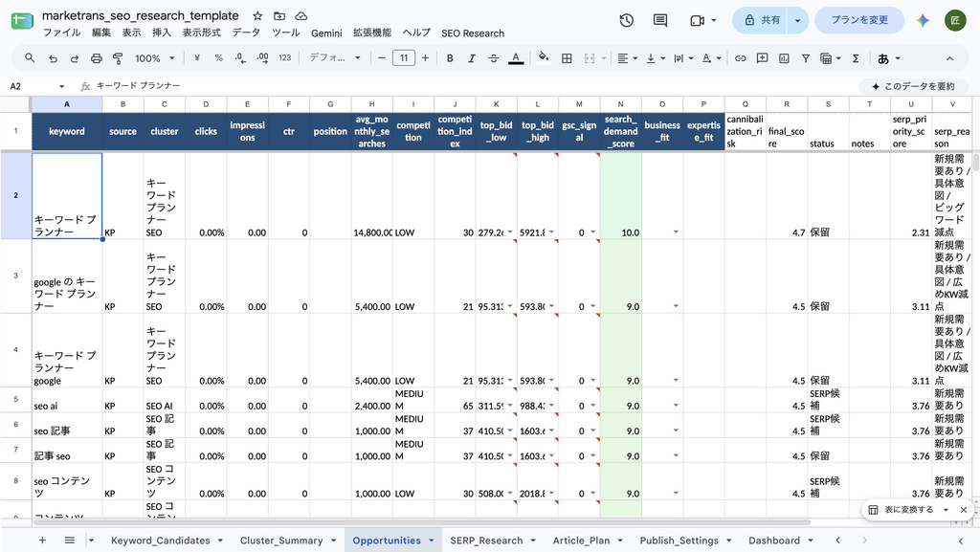Viewport: 980px width, 552px height.
Task: Open the functions sigma menu
Action: coord(856,58)
